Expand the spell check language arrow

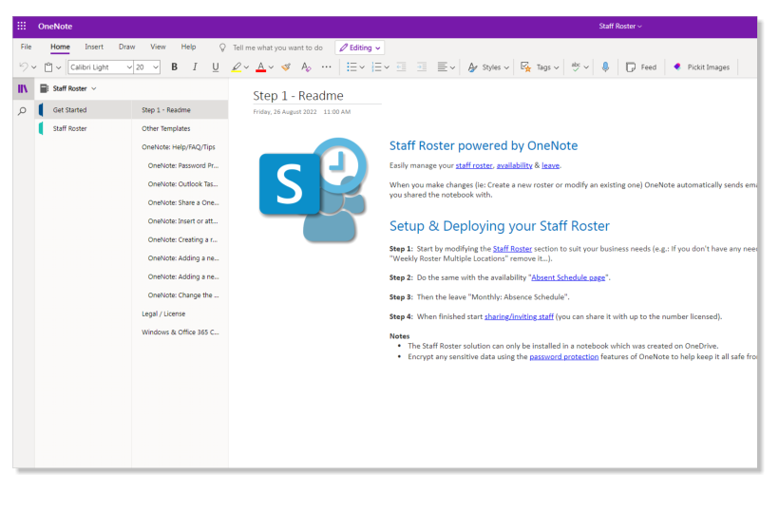coord(586,67)
